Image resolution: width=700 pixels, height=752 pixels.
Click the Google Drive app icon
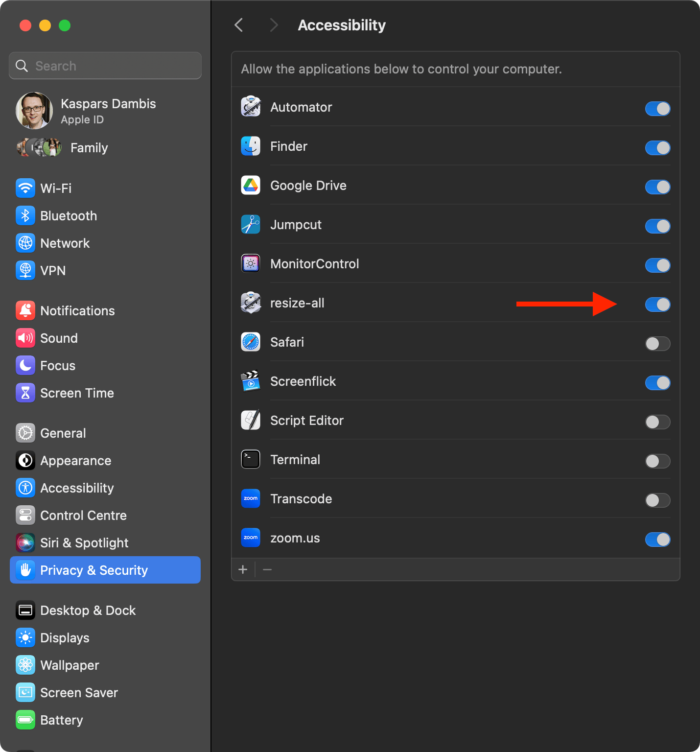tap(251, 185)
